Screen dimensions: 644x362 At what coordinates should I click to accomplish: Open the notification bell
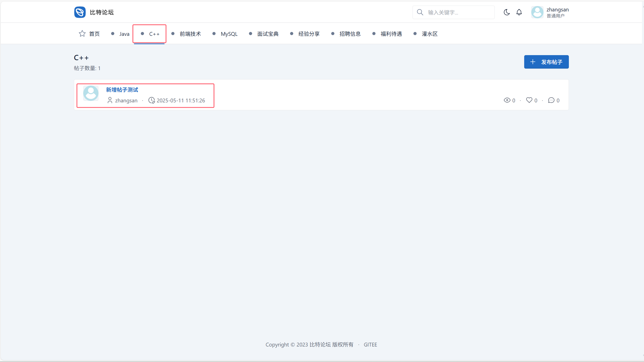tap(519, 12)
